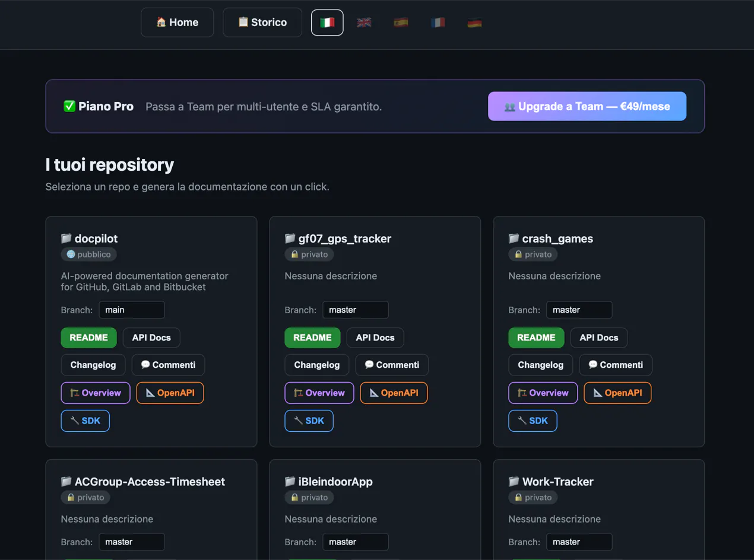Generate SDK for docpilot

pyautogui.click(x=85, y=421)
